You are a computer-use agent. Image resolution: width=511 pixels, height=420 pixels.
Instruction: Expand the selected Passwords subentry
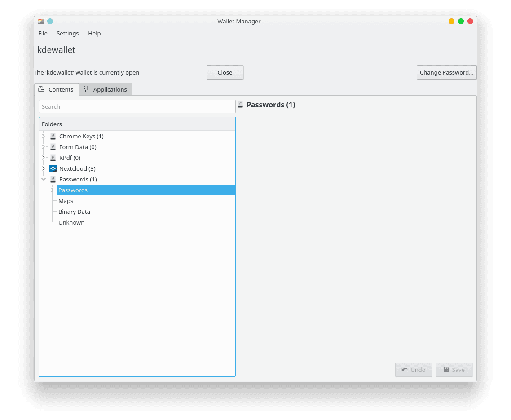(x=53, y=190)
